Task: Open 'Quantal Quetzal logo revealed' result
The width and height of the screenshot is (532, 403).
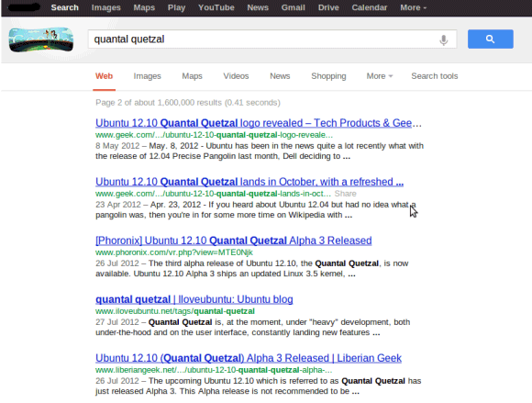Action: click(x=259, y=123)
